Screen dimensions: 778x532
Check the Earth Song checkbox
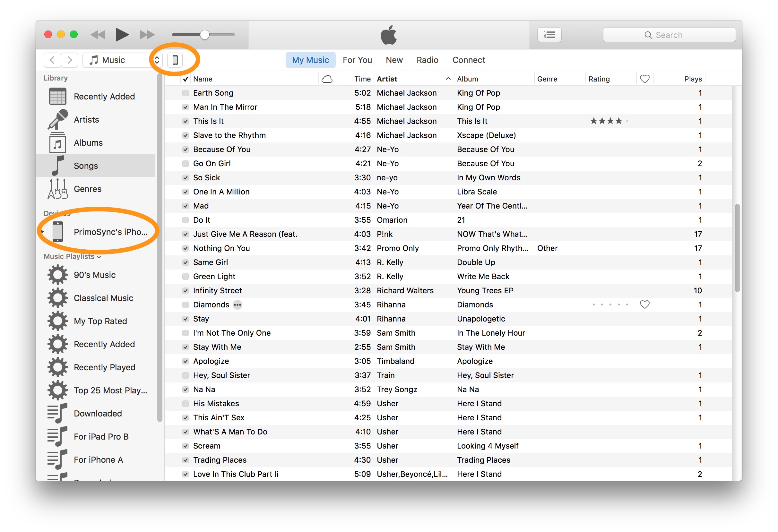click(x=185, y=93)
